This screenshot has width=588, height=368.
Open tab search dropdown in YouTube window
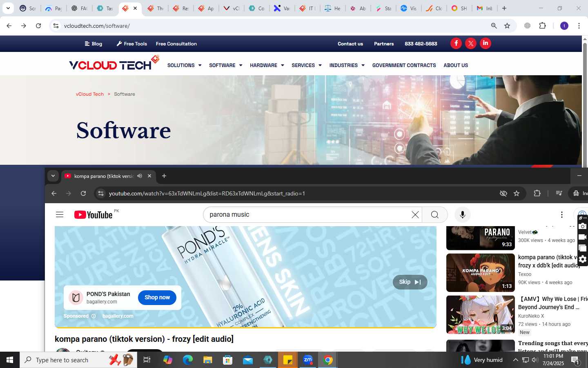[x=53, y=176]
